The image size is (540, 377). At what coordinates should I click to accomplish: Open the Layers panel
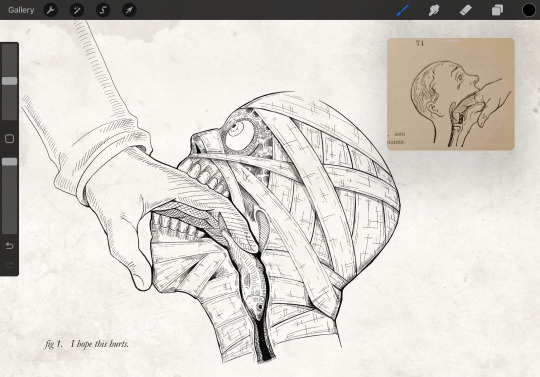pyautogui.click(x=497, y=10)
